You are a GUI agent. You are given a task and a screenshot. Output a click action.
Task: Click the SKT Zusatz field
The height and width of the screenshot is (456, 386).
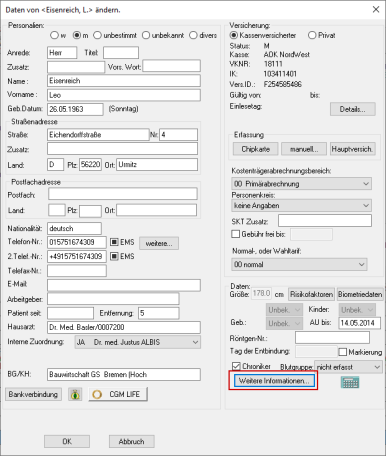325,221
